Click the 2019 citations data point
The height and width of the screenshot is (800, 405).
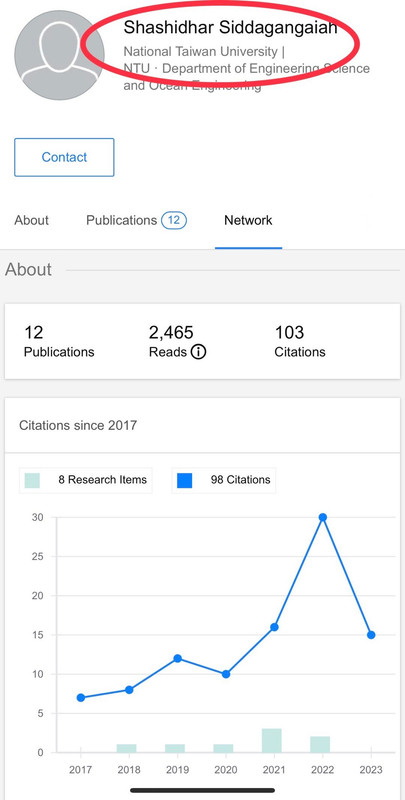pyautogui.click(x=178, y=658)
